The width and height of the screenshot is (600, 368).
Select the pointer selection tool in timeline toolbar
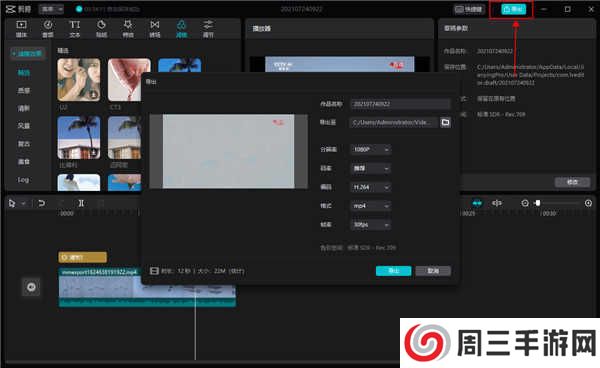12,203
